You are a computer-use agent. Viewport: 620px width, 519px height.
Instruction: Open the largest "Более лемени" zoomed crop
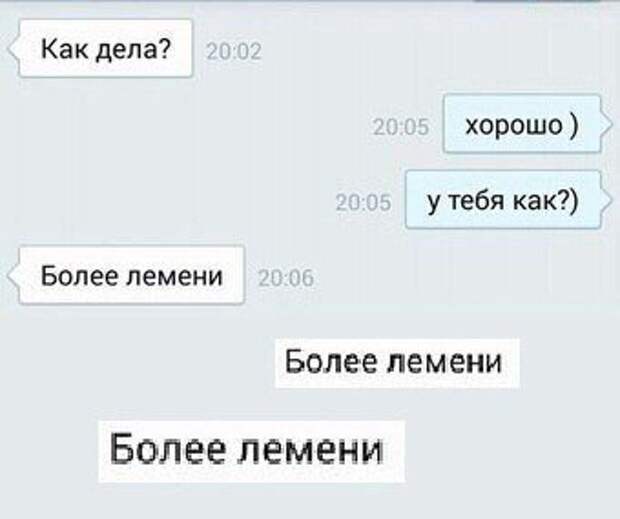click(x=251, y=451)
